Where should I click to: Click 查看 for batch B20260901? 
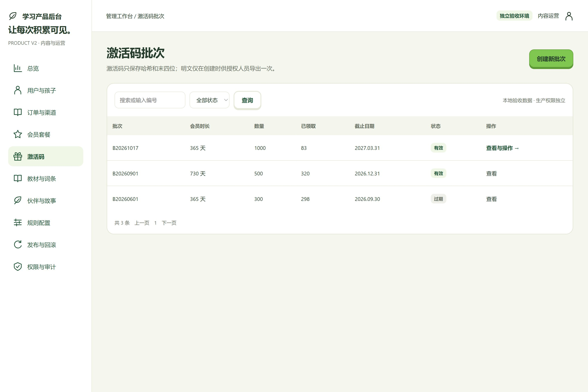pos(491,174)
